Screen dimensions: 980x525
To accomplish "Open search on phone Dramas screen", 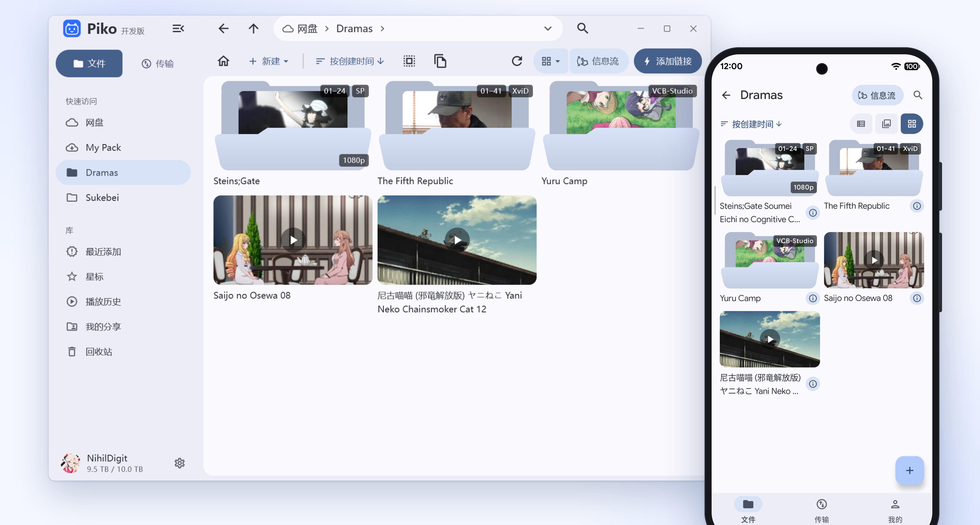I will click(x=918, y=95).
